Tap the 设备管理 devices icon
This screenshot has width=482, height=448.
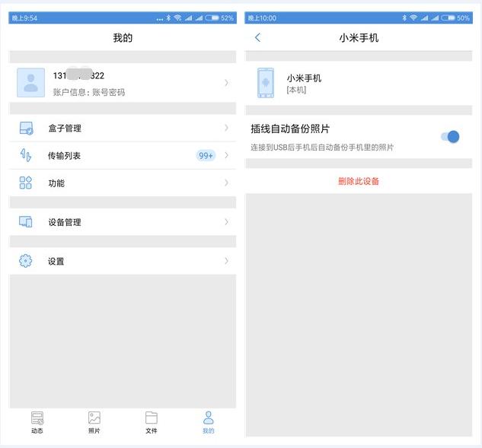coord(26,221)
